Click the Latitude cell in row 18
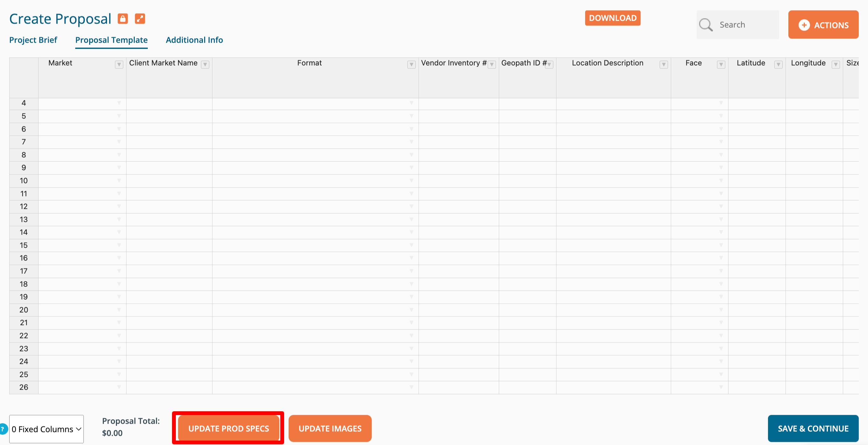The width and height of the screenshot is (868, 445). [757, 285]
